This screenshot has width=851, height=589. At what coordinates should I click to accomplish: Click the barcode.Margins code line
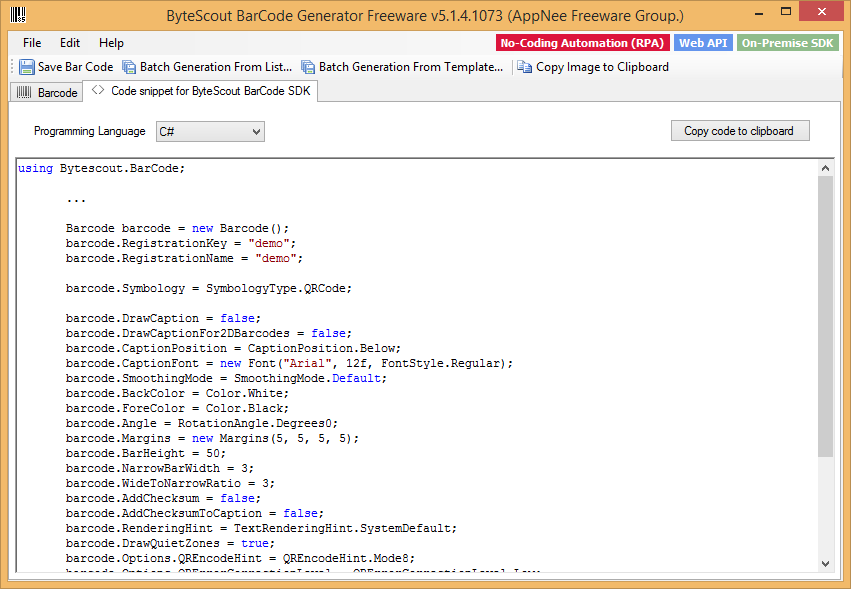(212, 438)
